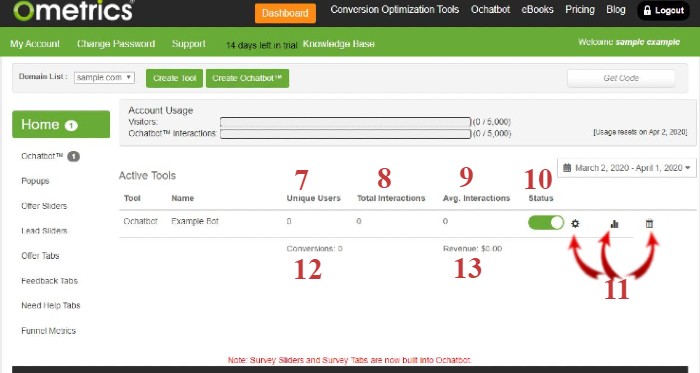Image resolution: width=700 pixels, height=373 pixels.
Task: Click the Ochatbot count badge in sidebar
Action: click(x=74, y=157)
